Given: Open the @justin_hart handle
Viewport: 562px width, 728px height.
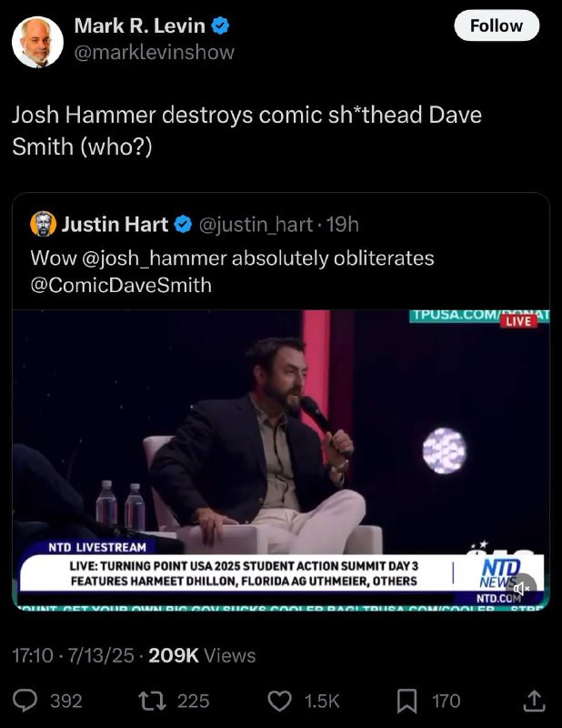Looking at the screenshot, I should pos(256,225).
